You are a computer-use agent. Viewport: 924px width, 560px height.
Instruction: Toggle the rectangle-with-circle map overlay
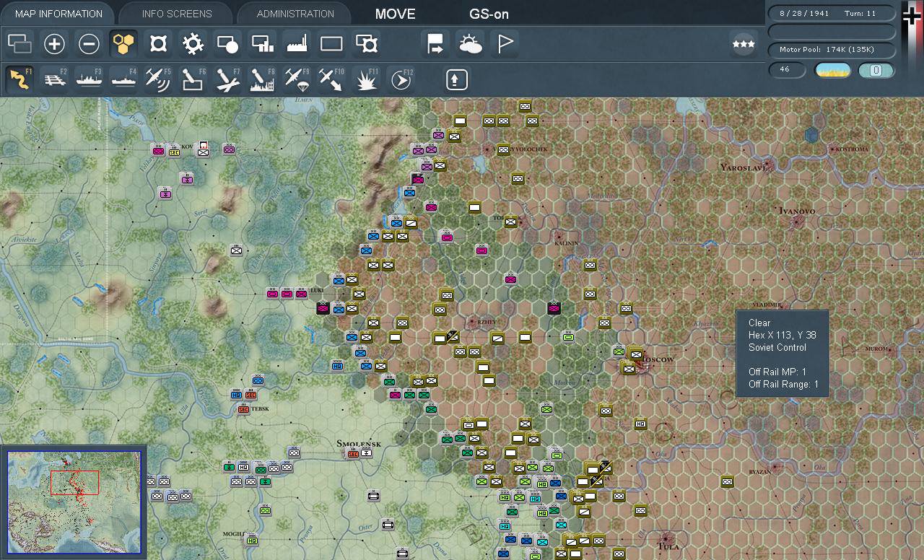(x=227, y=44)
